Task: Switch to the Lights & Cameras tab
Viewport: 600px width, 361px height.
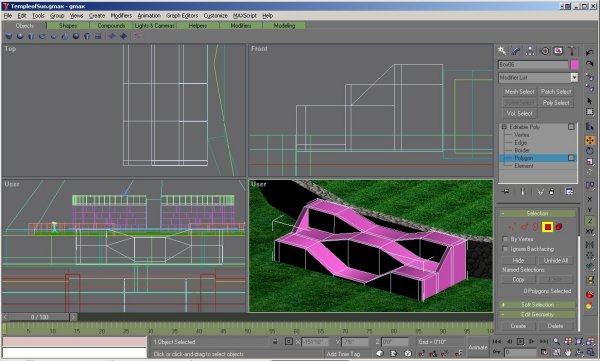Action: click(x=155, y=26)
